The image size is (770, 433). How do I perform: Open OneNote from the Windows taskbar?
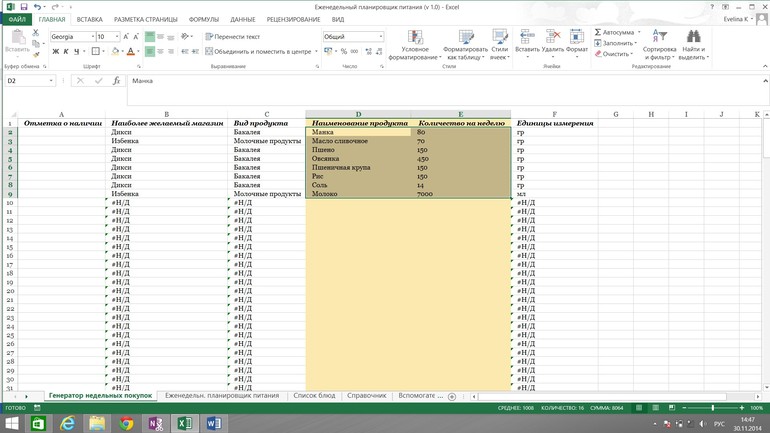155,423
